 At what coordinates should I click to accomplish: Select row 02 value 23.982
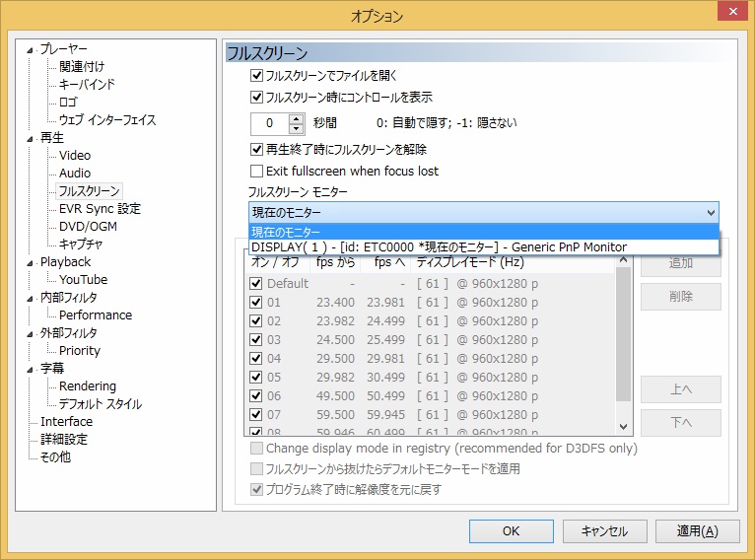[335, 321]
